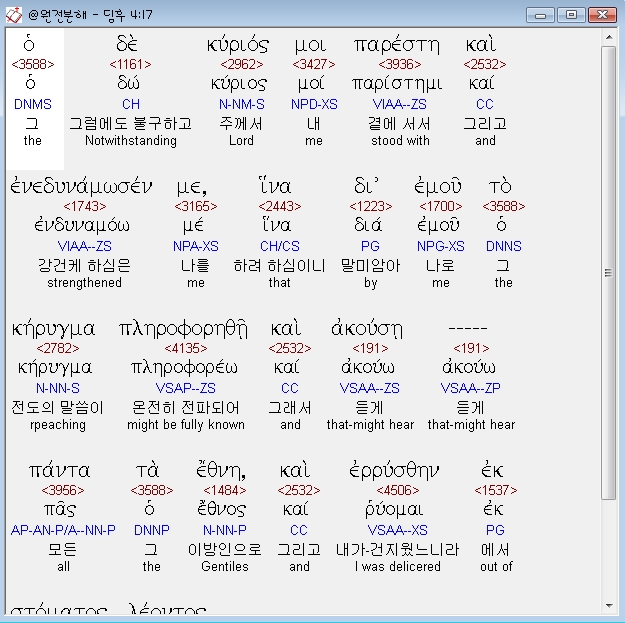The width and height of the screenshot is (625, 623).
Task: Click the Korean gloss 이방인으로
Action: pos(225,549)
